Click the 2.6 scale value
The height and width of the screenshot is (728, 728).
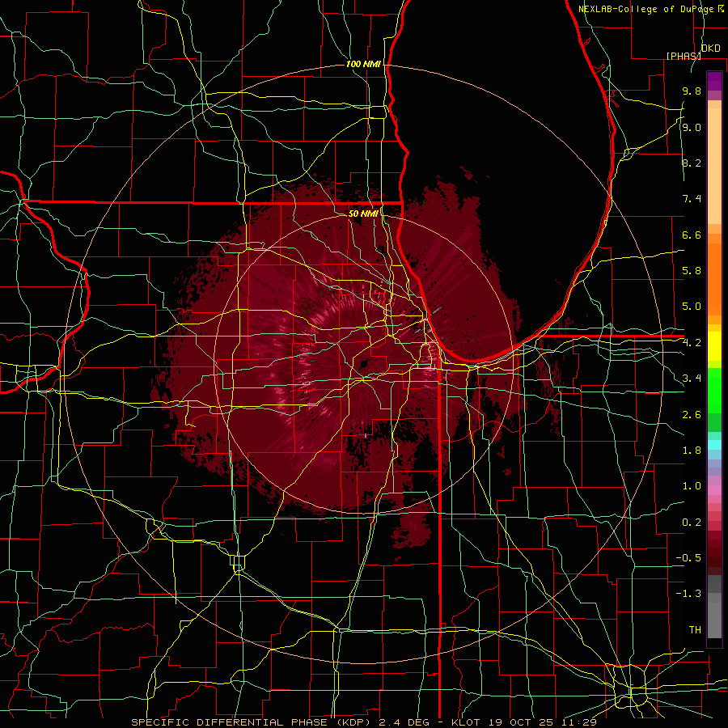click(692, 415)
